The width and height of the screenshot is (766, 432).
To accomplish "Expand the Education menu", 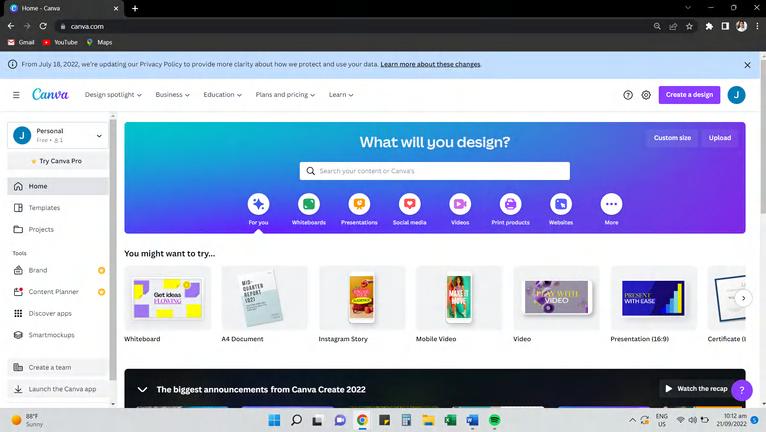I will 222,95.
